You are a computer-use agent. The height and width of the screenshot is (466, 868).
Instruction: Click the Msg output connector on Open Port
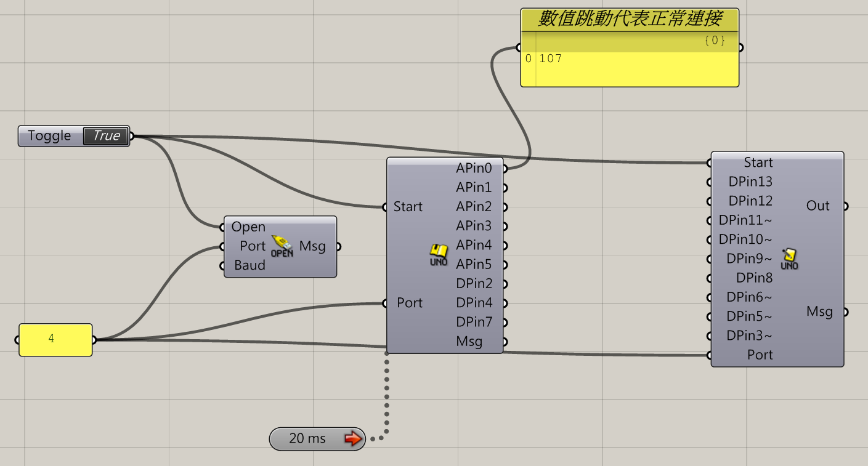[x=338, y=246]
